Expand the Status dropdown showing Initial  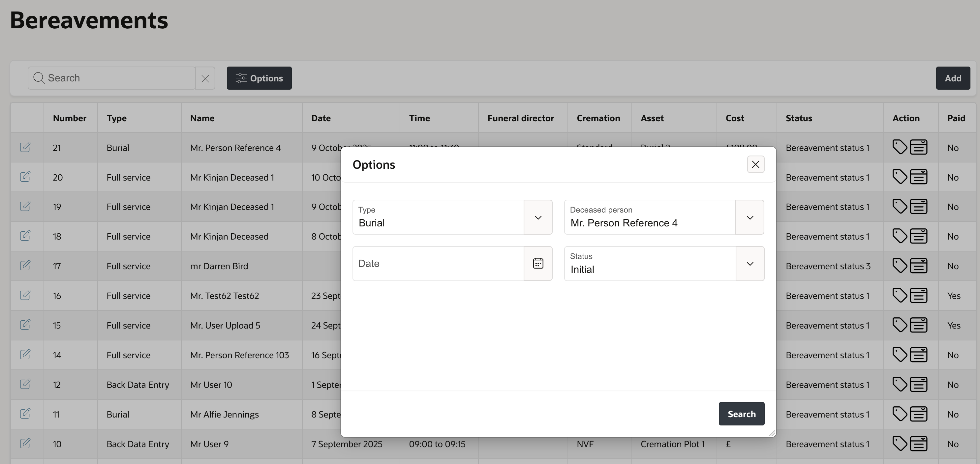(750, 264)
